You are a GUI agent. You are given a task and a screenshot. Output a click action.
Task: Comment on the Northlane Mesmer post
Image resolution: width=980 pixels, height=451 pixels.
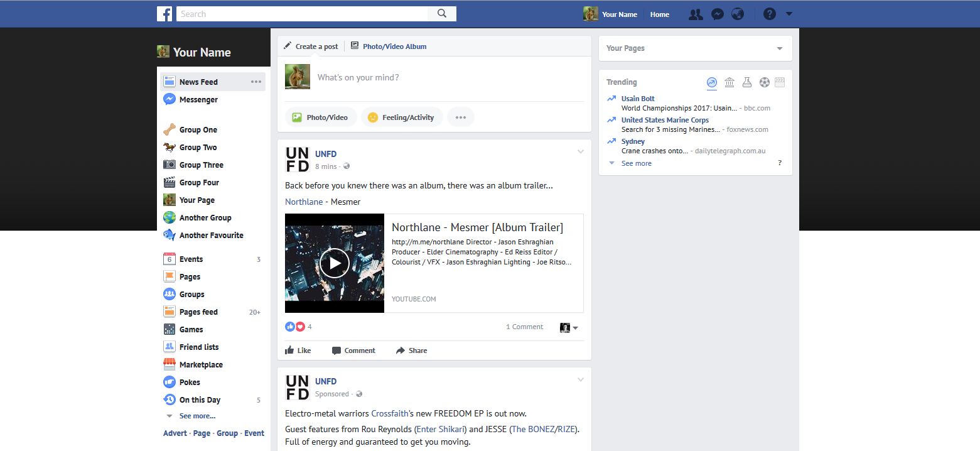[x=353, y=350]
